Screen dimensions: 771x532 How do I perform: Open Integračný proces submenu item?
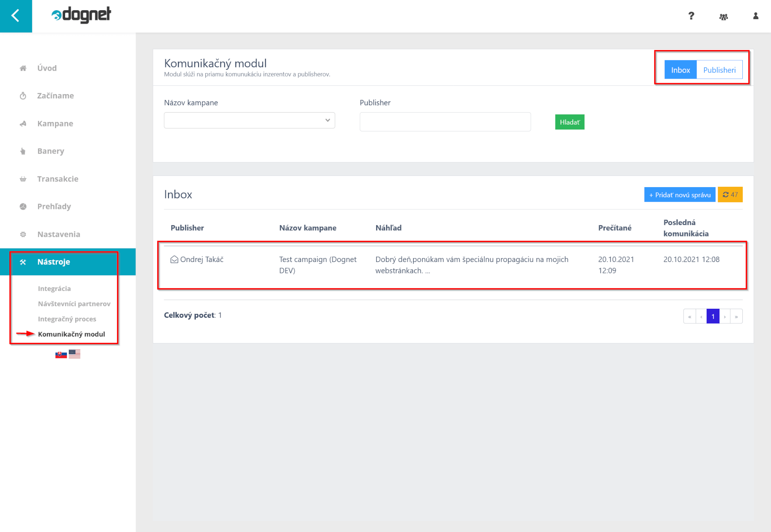[67, 319]
